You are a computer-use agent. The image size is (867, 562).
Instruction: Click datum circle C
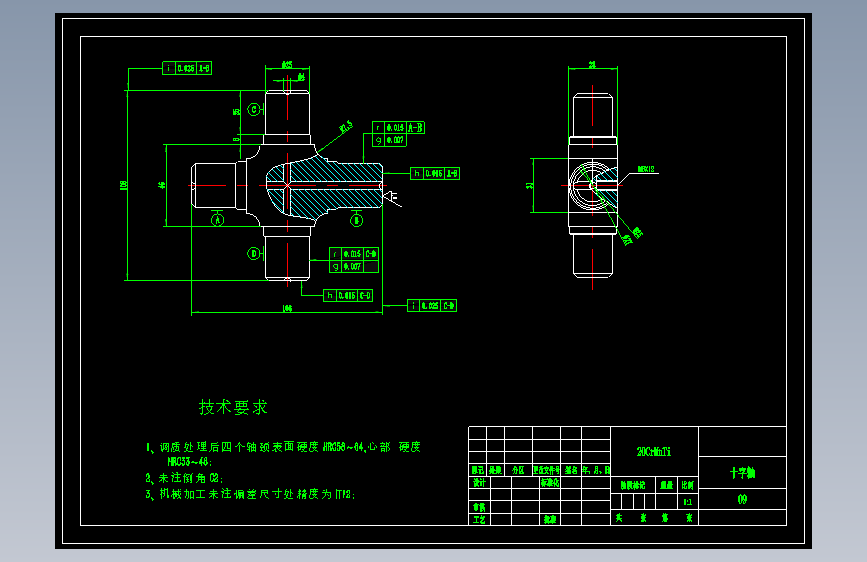click(254, 110)
